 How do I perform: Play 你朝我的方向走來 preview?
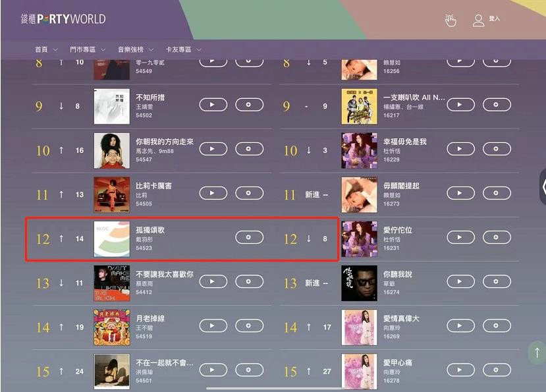[213, 149]
